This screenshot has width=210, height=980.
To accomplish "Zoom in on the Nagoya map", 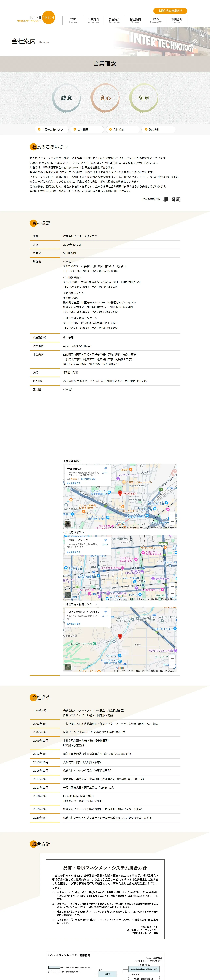I will (172, 587).
